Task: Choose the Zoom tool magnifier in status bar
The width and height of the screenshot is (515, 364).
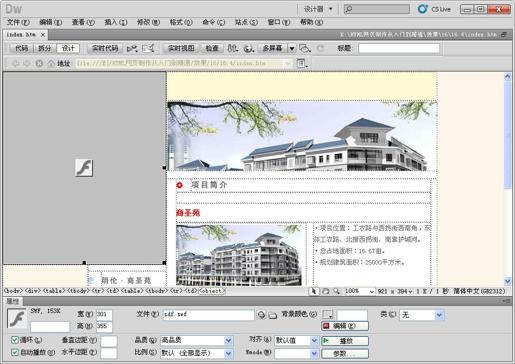Action: [x=337, y=291]
